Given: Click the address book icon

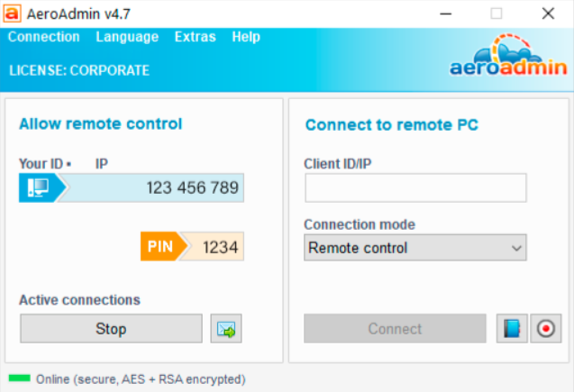Looking at the screenshot, I should click(512, 329).
